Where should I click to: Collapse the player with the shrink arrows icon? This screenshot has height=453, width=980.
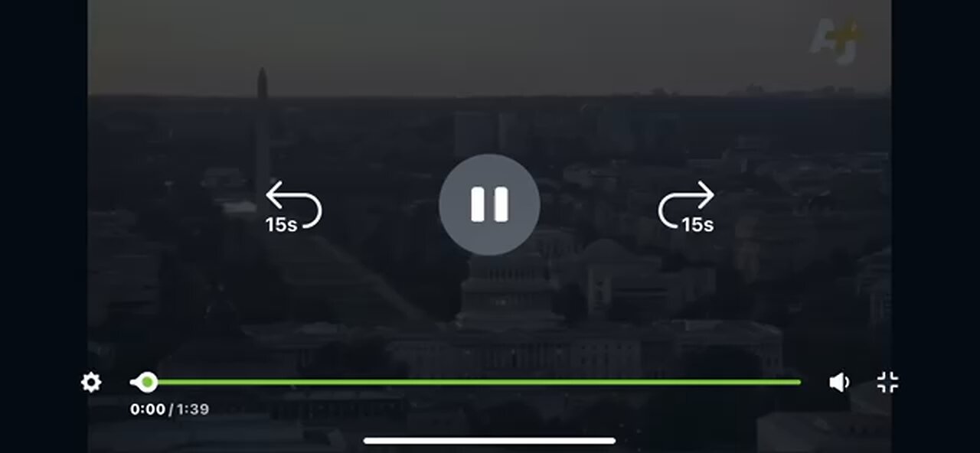point(887,382)
